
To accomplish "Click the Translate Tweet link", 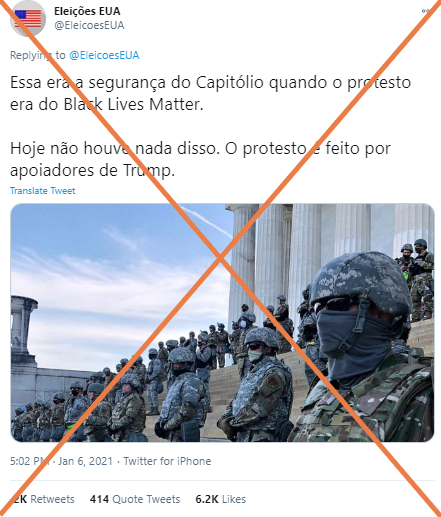I will point(43,191).
